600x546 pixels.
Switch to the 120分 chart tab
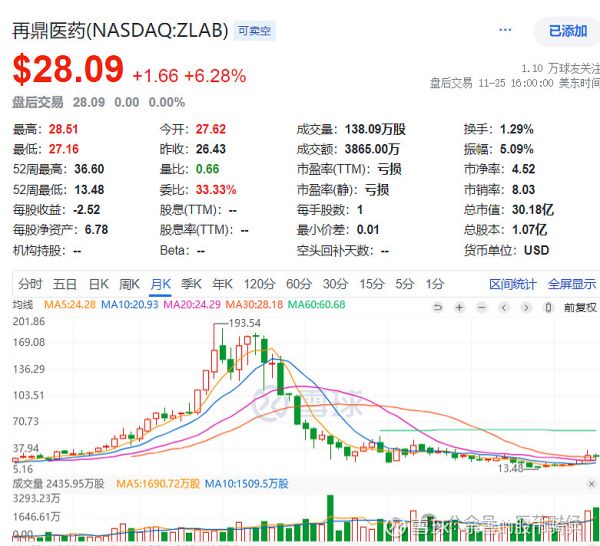(259, 284)
